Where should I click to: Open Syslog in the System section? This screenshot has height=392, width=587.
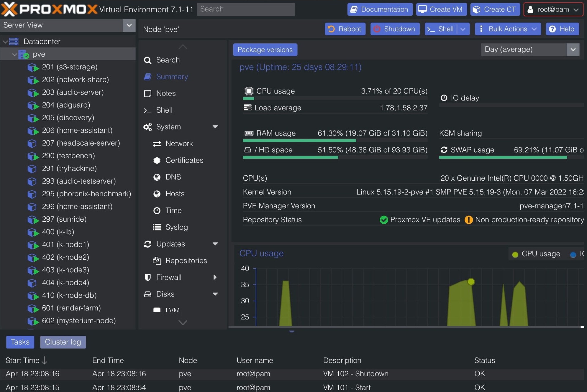[176, 227]
